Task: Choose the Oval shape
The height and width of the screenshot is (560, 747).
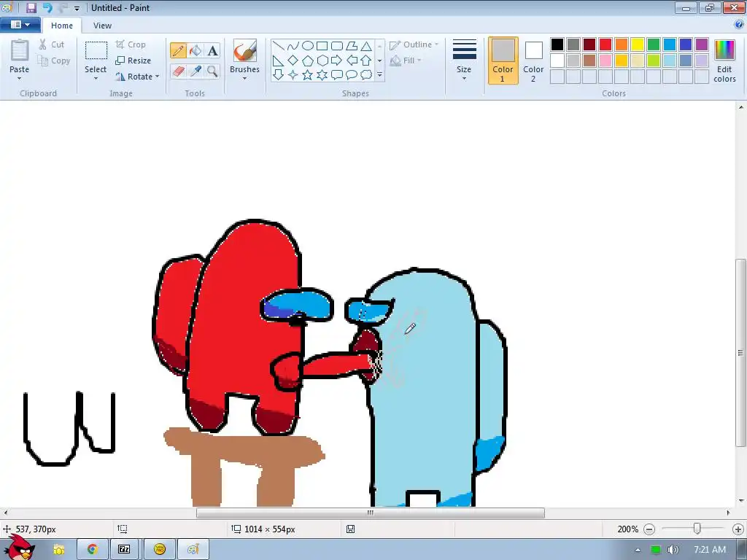Action: click(308, 46)
